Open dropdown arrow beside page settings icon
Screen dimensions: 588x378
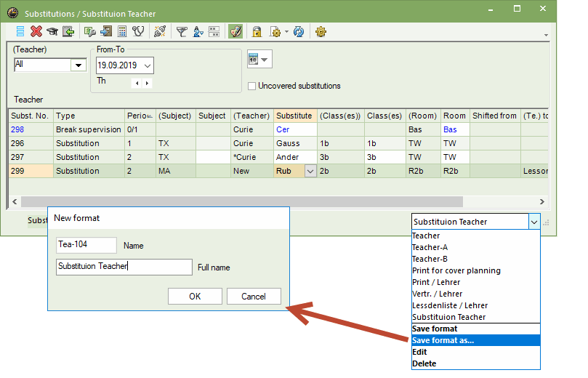(286, 32)
